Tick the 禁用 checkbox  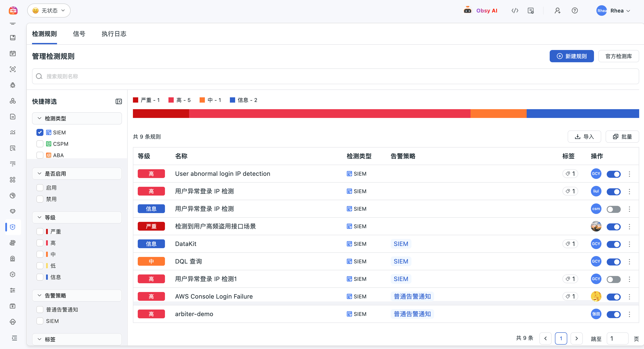click(40, 199)
